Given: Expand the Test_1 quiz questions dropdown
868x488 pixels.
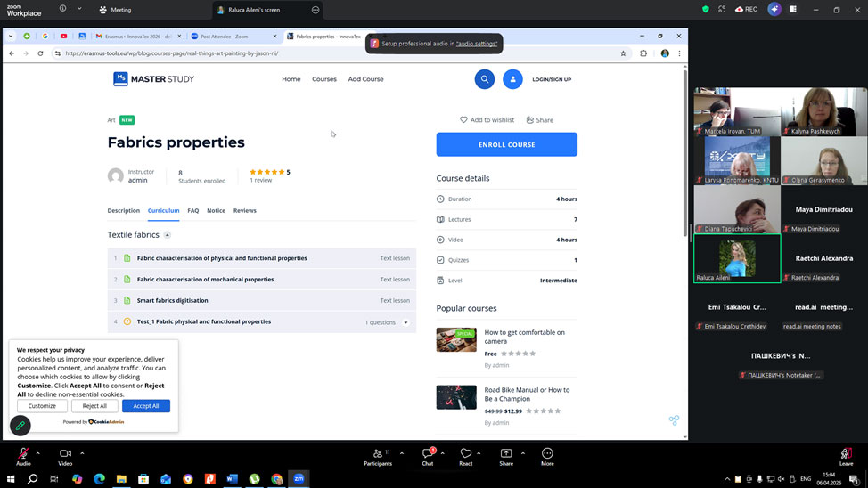Looking at the screenshot, I should point(406,322).
